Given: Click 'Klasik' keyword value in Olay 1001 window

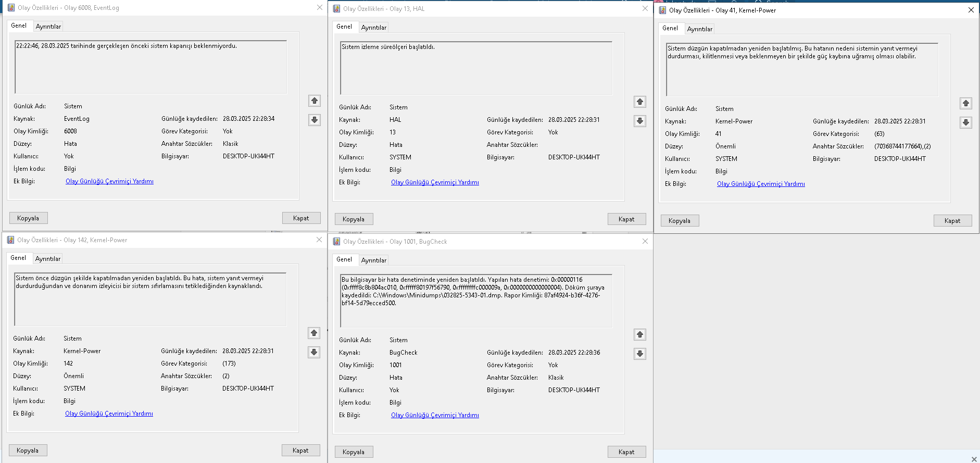Looking at the screenshot, I should [x=556, y=378].
